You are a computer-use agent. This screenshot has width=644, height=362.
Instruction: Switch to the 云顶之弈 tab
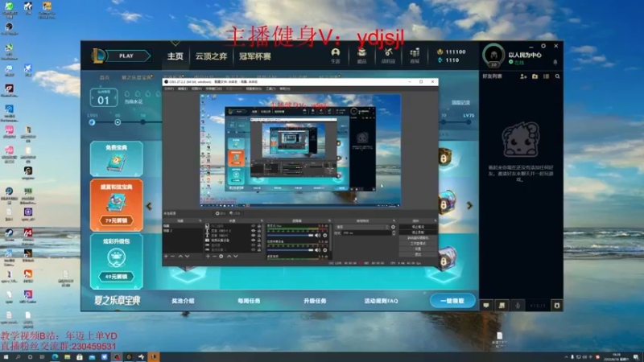(x=211, y=56)
